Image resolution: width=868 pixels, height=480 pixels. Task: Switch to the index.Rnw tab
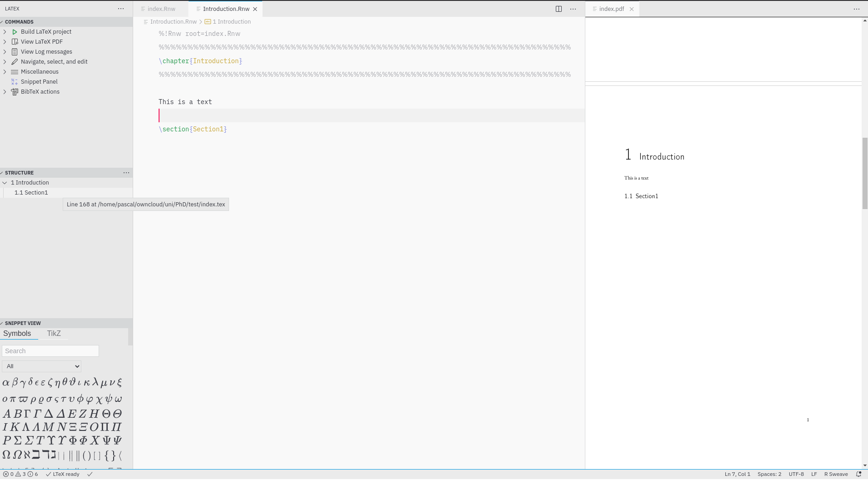point(160,9)
